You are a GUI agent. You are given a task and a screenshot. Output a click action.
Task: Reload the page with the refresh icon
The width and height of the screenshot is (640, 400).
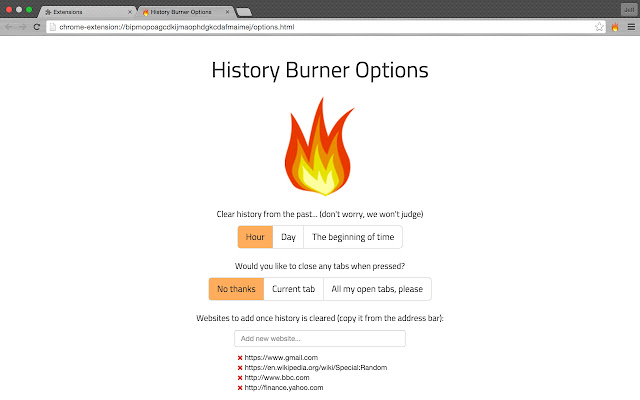[x=36, y=27]
